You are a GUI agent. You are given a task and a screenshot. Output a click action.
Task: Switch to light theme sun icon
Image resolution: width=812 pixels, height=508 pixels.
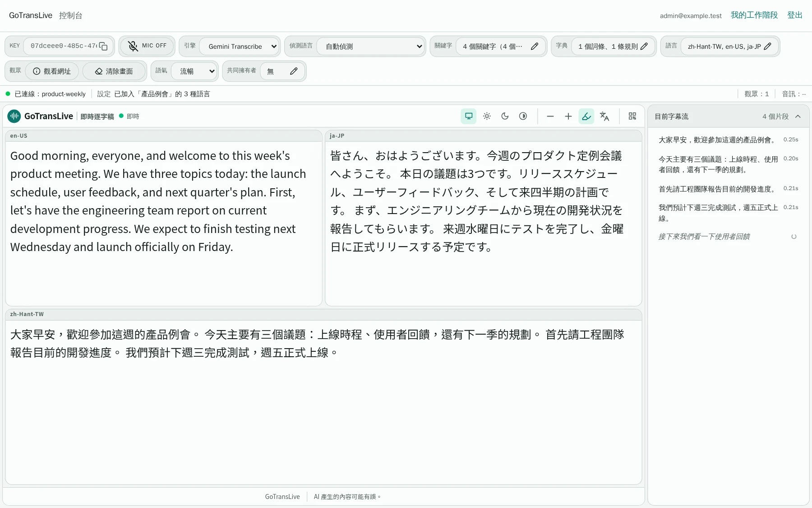tap(487, 116)
